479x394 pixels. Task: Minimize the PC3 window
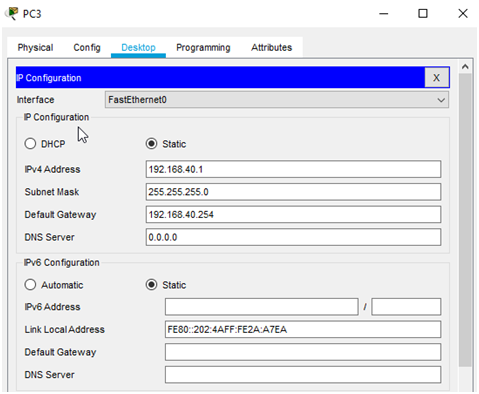tap(384, 14)
